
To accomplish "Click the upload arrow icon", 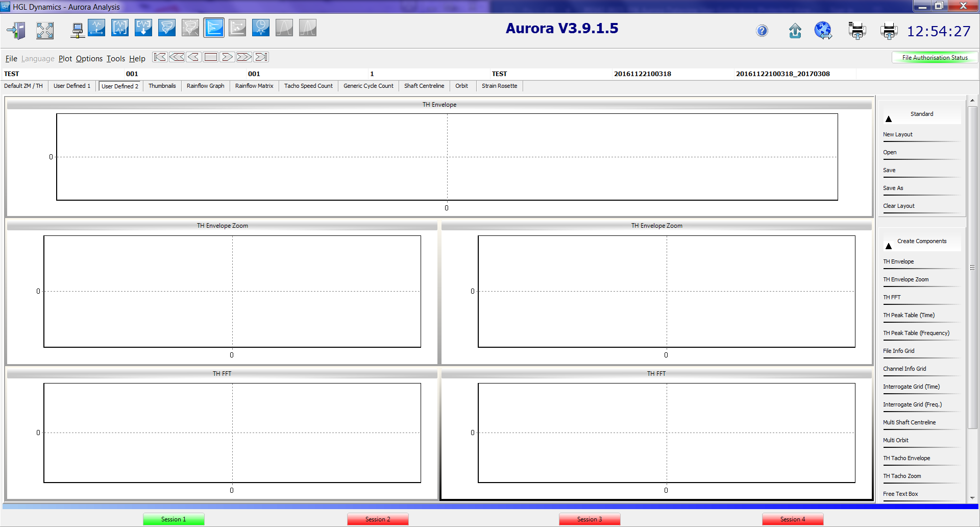I will (x=795, y=31).
